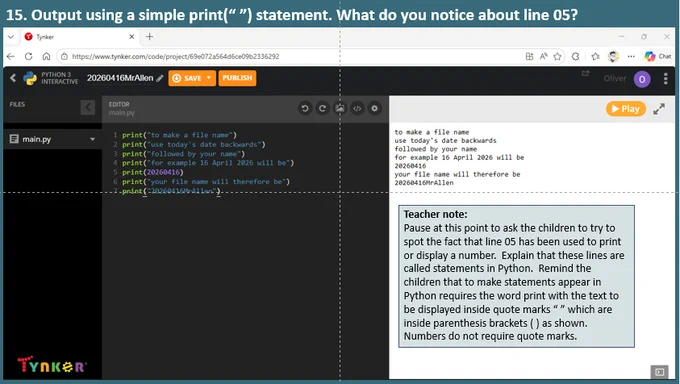Expand the SAVE dropdown arrow
This screenshot has width=680, height=384.
[209, 78]
